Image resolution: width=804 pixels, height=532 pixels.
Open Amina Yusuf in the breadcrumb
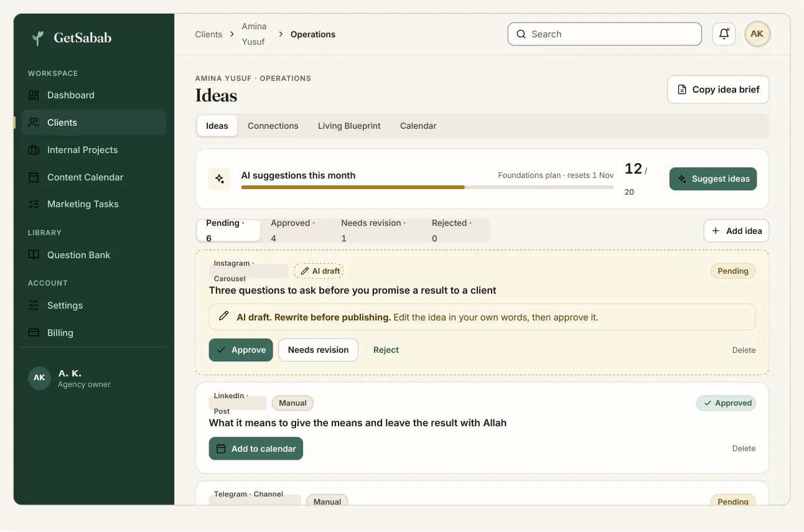point(254,34)
